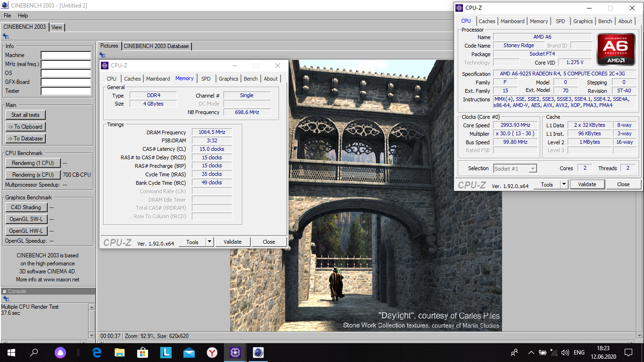This screenshot has height=362, width=644.
Task: Open About tab in the Memory CPU-Z window
Action: 271,79
